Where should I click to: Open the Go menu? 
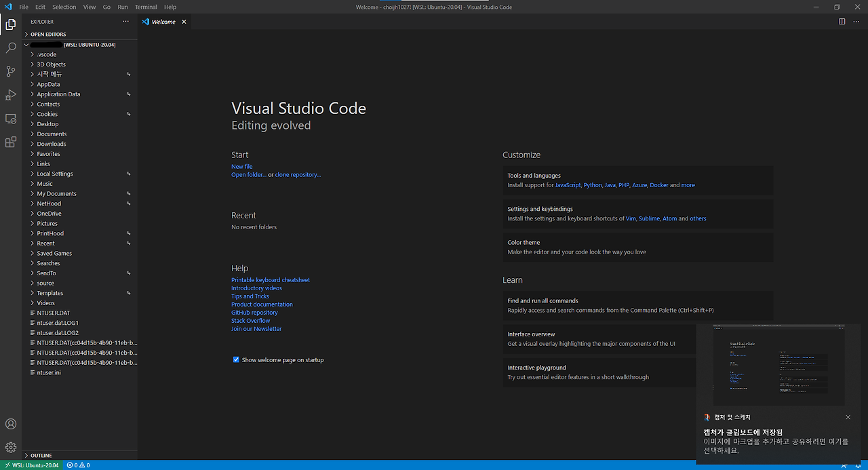click(106, 7)
